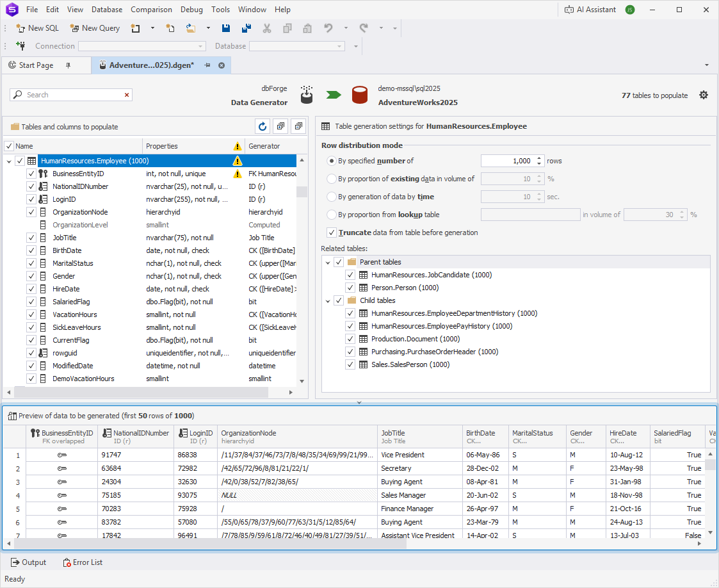Image resolution: width=719 pixels, height=588 pixels.
Task: Click the New Query toolbar button
Action: [95, 28]
